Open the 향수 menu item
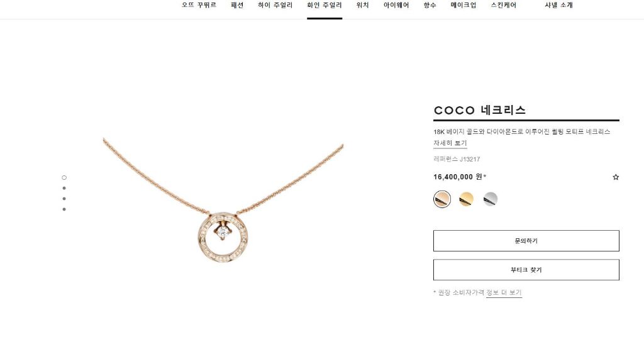The width and height of the screenshot is (644, 342). pyautogui.click(x=430, y=5)
